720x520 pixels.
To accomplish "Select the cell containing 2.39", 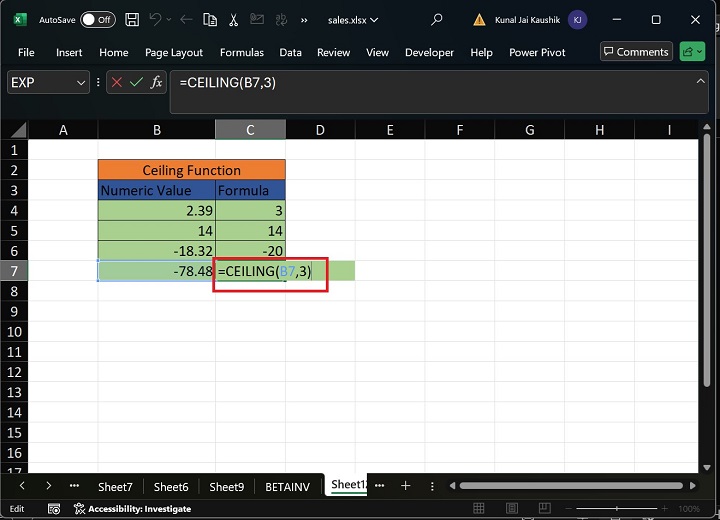I will coord(157,210).
